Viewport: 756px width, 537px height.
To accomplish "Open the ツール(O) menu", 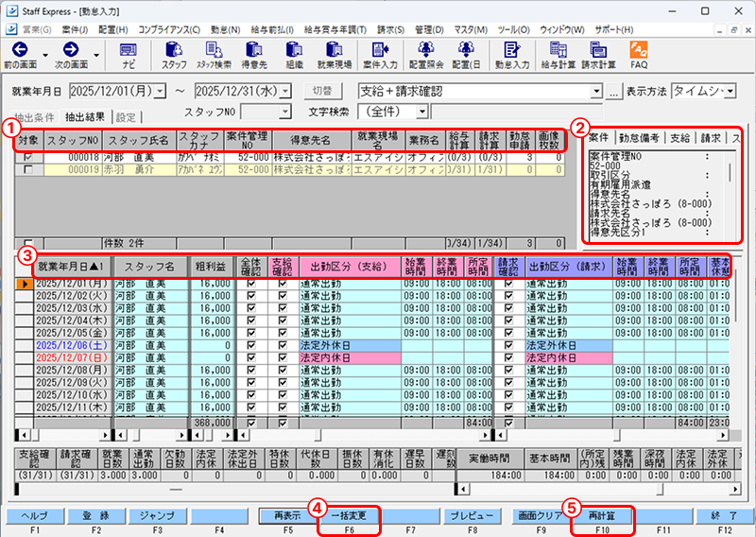I will click(x=513, y=30).
